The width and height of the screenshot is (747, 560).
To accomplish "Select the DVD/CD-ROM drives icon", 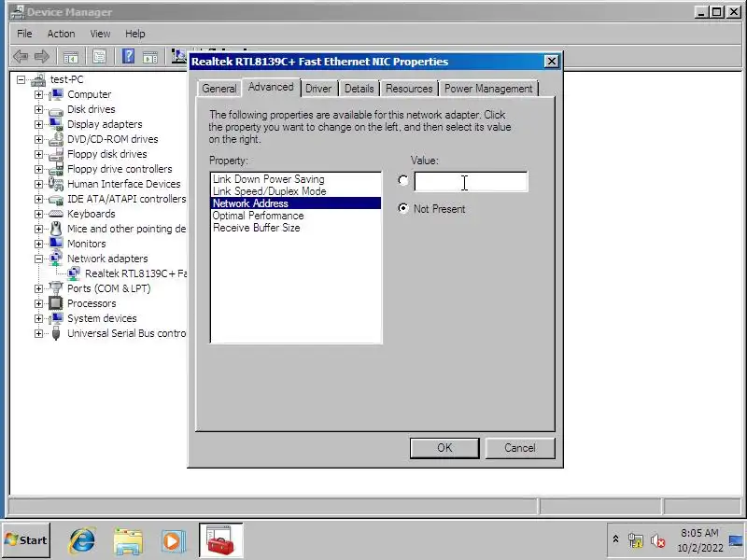I will (56, 139).
